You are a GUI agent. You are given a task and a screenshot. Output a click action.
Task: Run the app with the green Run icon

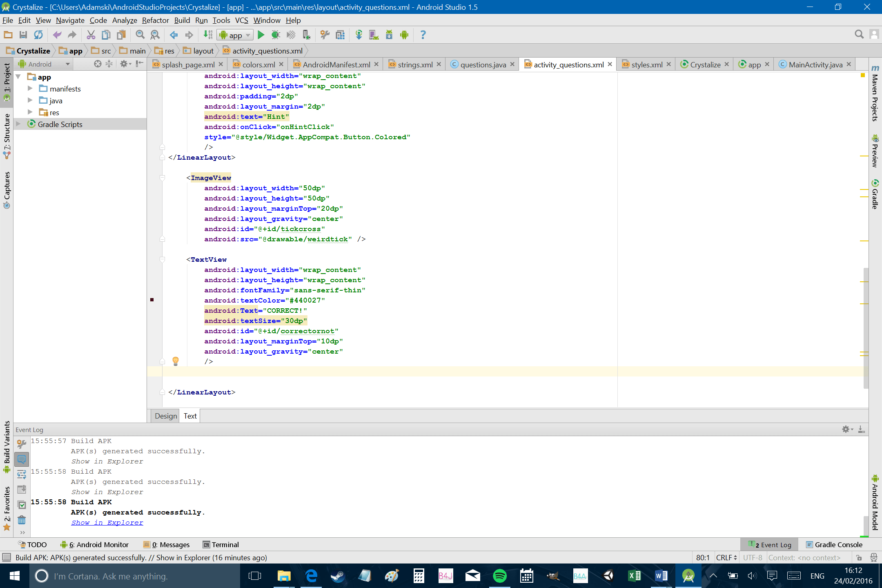click(x=261, y=35)
